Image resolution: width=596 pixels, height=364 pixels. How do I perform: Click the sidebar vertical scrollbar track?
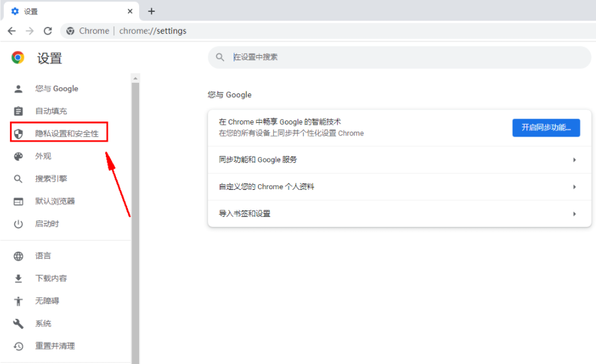135,224
